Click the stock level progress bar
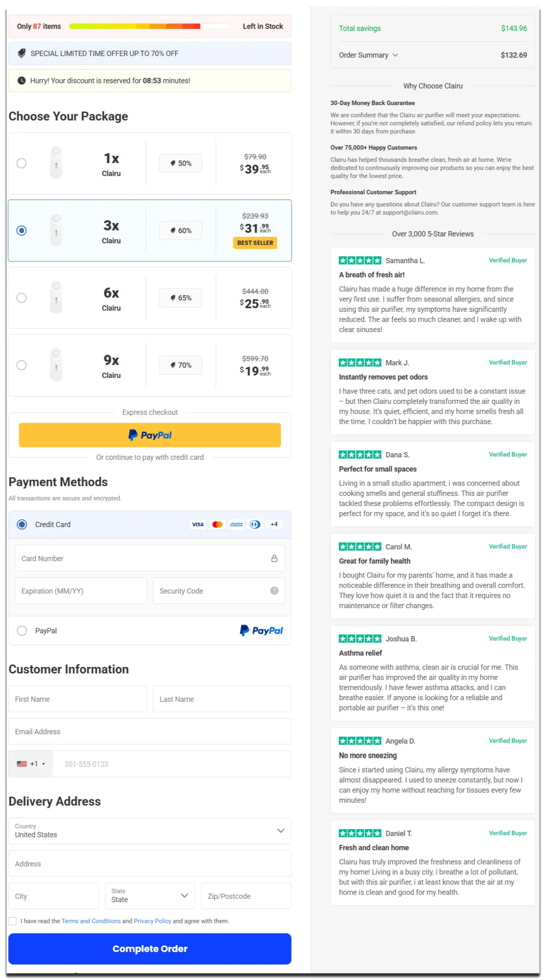Screen dimensions: 546x980 [x=149, y=26]
